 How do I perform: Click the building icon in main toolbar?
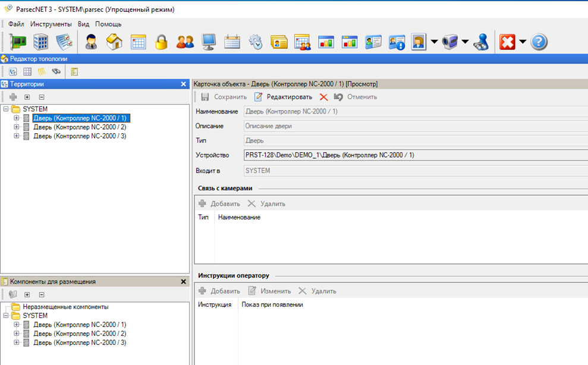click(x=41, y=42)
